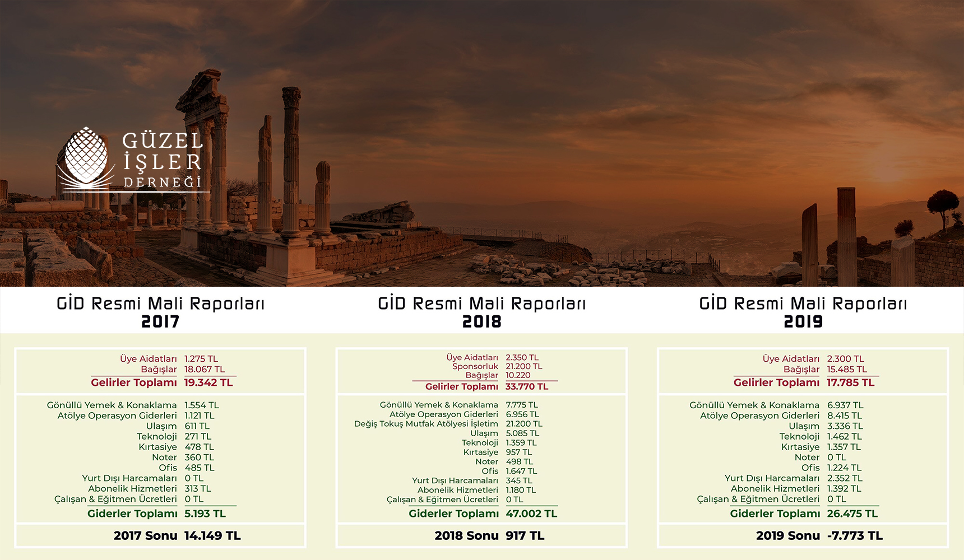Click the 2018 Abonelik Hizmetleri value '1.180 TL'
The image size is (964, 560).
(x=521, y=491)
